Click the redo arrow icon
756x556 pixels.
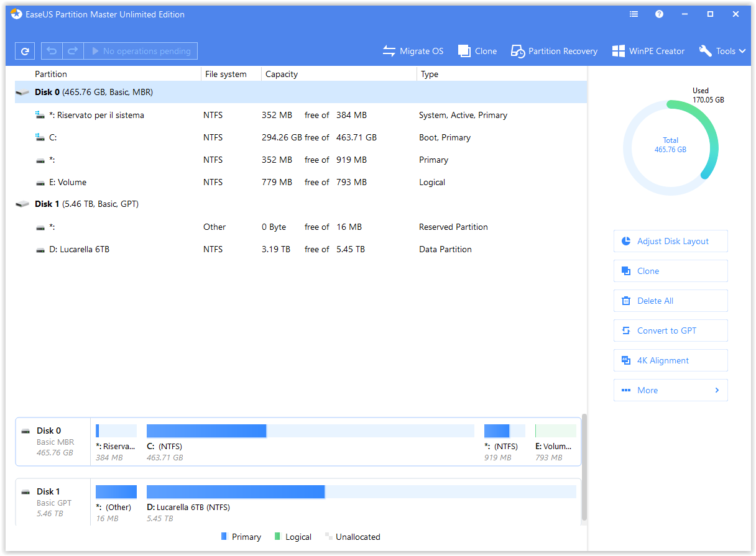coord(73,51)
